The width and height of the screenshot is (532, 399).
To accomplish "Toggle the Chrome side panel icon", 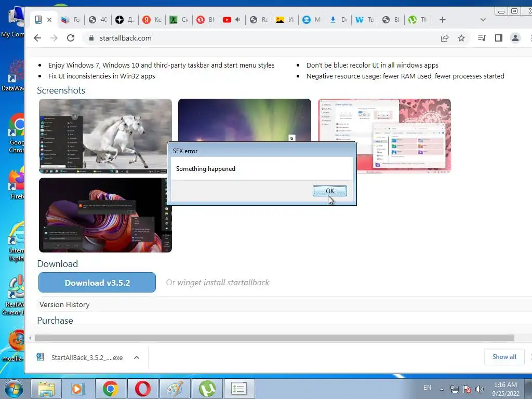I will coord(498,38).
